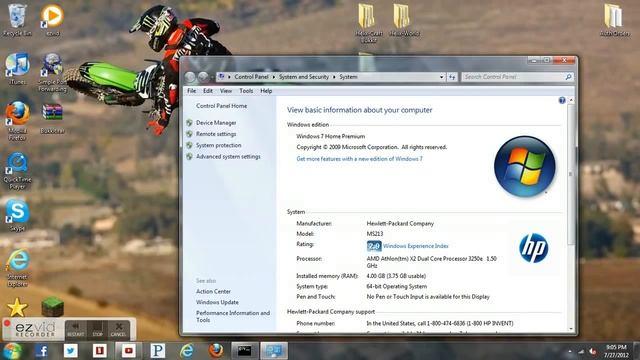Click Get more features with new edition link

coord(360,159)
